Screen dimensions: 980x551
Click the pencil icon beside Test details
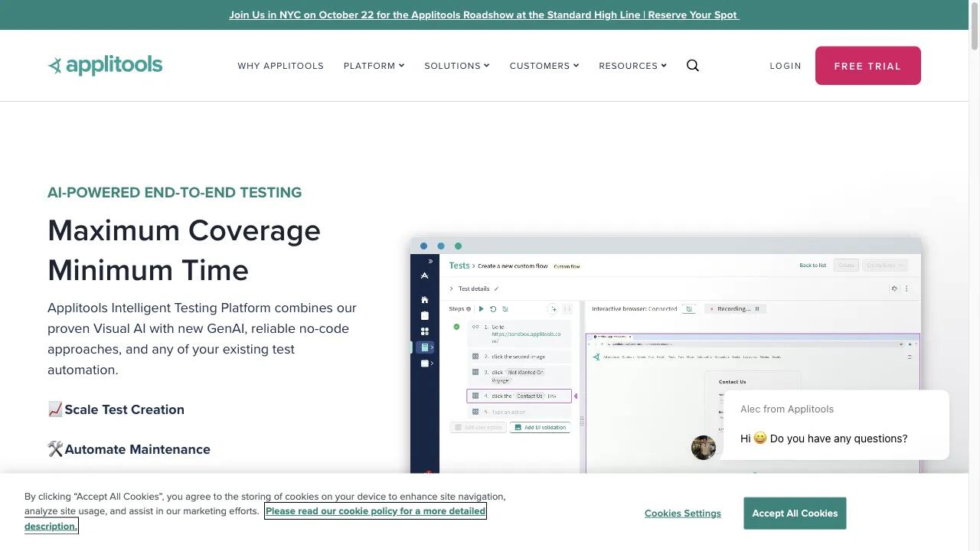496,289
